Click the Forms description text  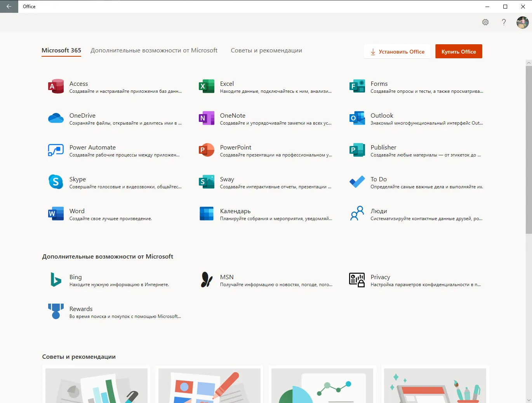point(427,91)
